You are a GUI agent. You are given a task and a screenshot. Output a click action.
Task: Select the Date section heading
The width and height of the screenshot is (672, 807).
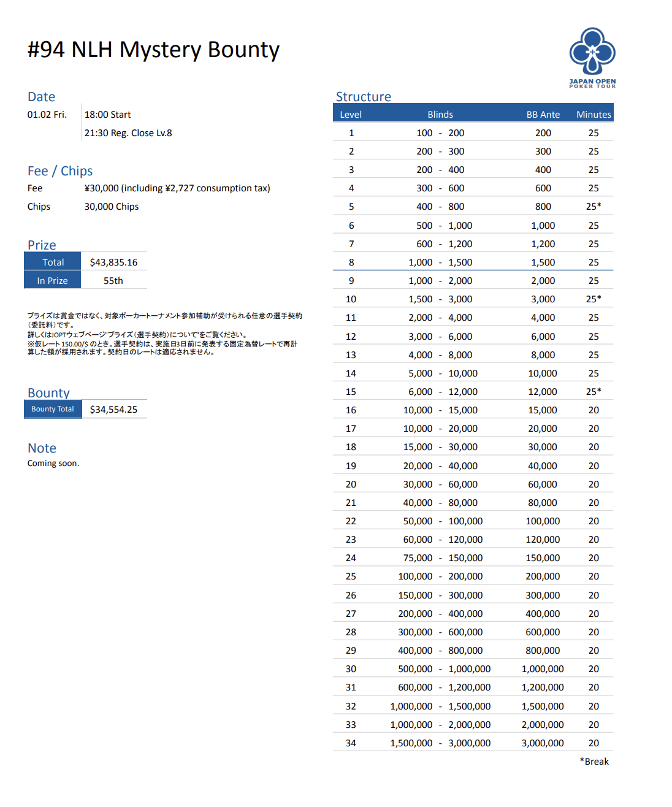41,97
